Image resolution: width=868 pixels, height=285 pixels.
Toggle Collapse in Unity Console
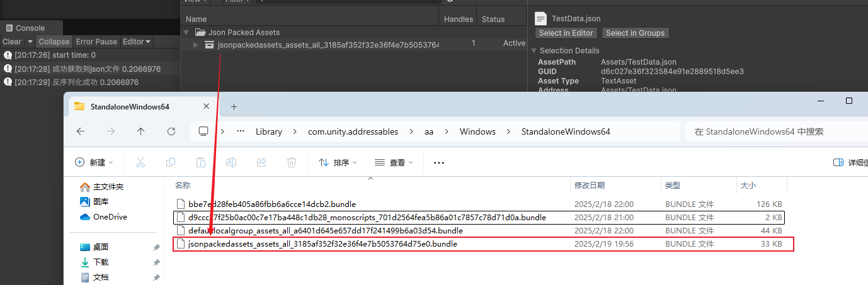click(x=54, y=42)
